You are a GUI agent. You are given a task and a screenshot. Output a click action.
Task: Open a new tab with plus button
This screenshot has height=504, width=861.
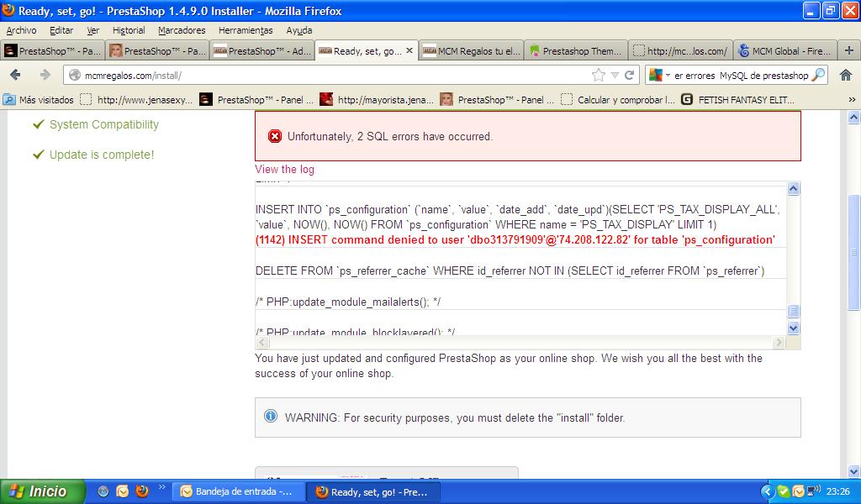pos(849,50)
